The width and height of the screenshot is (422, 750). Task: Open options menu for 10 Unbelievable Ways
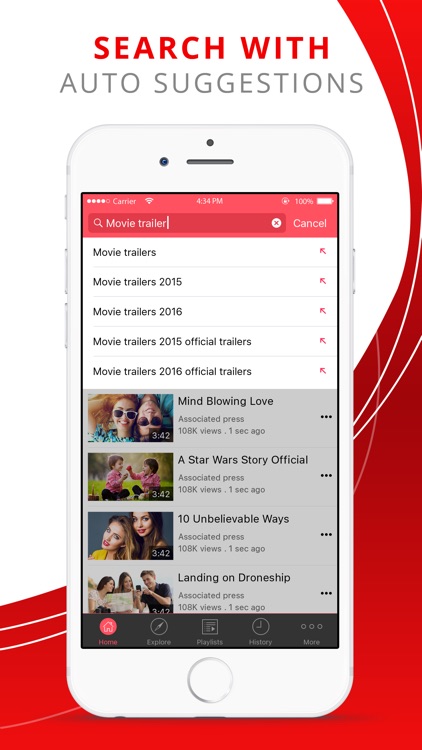pyautogui.click(x=326, y=534)
